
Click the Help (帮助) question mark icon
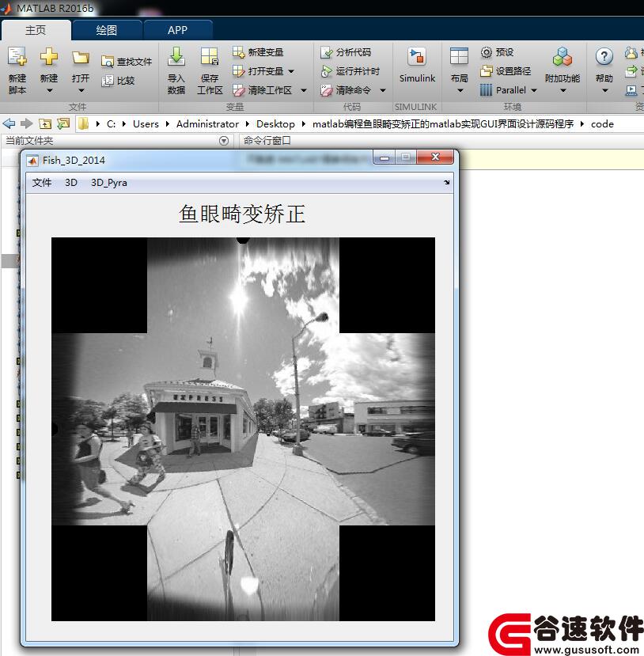coord(604,56)
